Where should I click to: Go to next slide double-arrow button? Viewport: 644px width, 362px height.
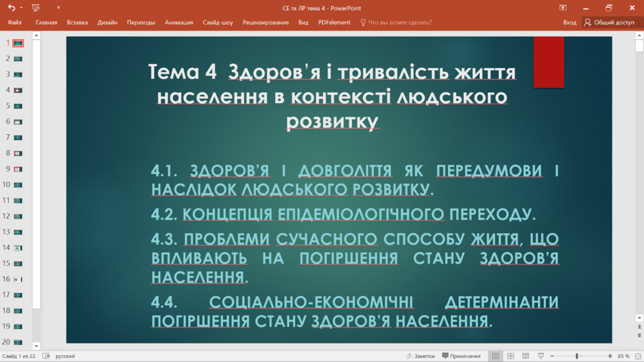(639, 336)
